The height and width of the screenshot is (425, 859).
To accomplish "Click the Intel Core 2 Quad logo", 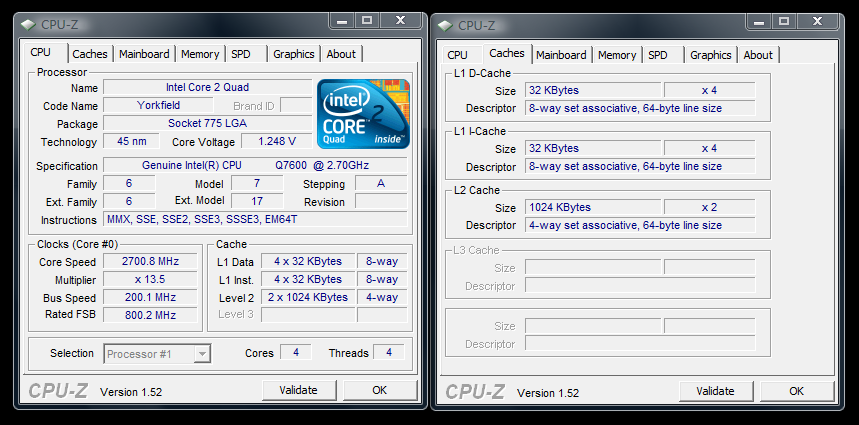I will [x=364, y=114].
